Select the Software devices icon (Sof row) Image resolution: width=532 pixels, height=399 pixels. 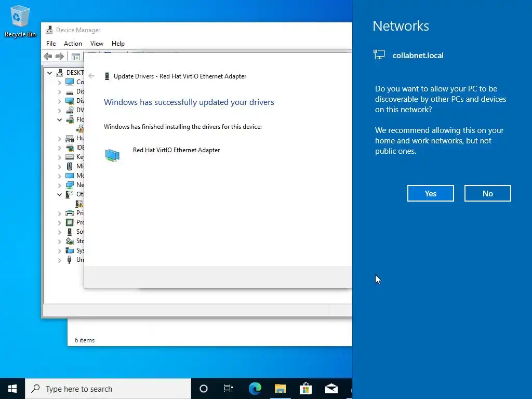[x=70, y=232]
